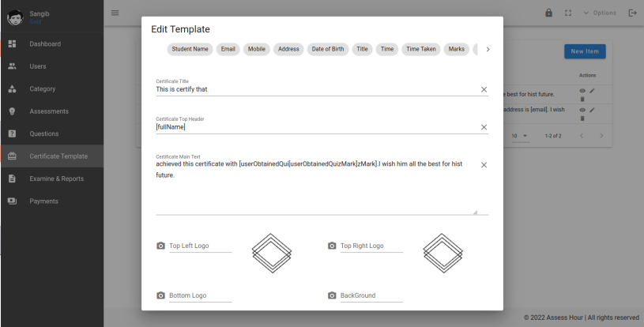Toggle fullscreen mode icon

coord(568,13)
